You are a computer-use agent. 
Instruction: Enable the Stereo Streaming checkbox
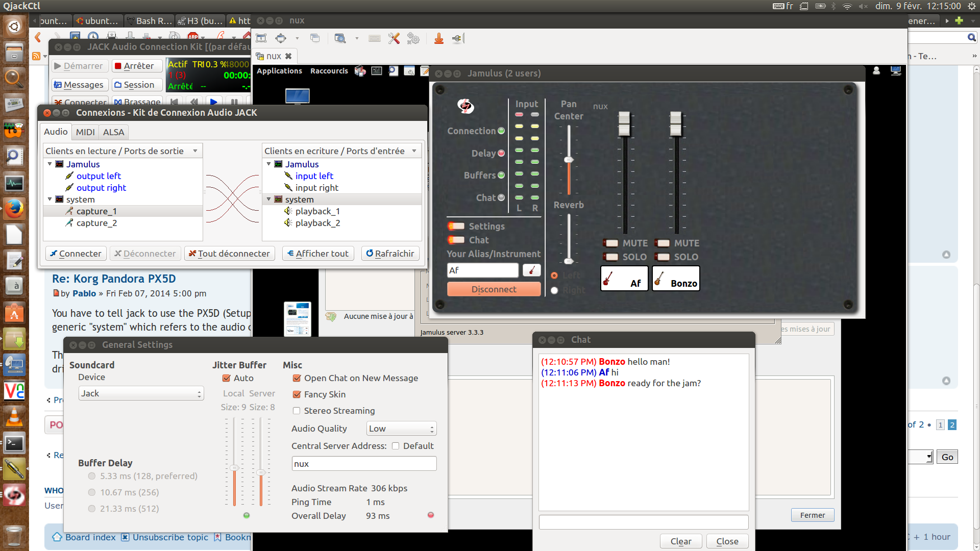coord(297,411)
